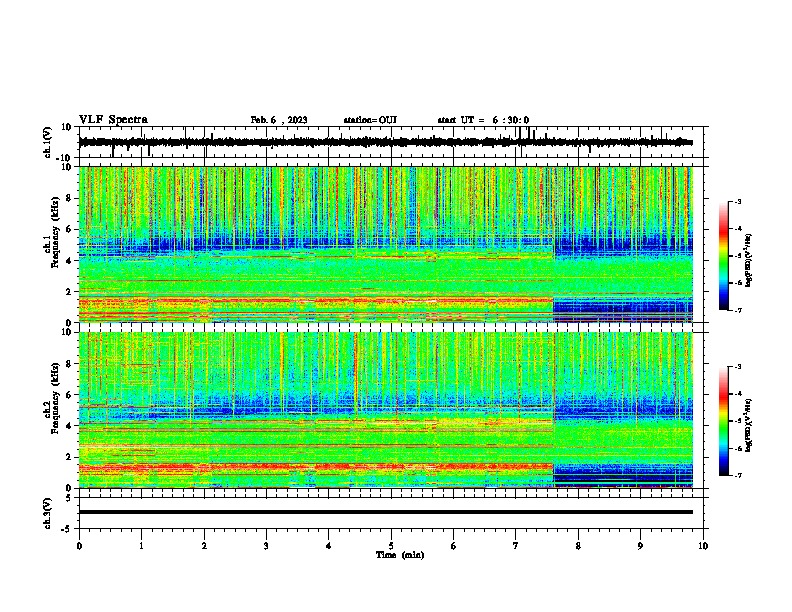
Task: Click the ch.2 Frequency (kHz) axis label
Action: [51, 398]
